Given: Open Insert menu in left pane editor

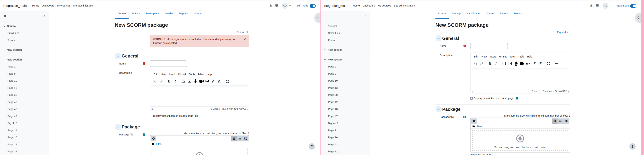Looking at the screenshot, I should (x=172, y=74).
